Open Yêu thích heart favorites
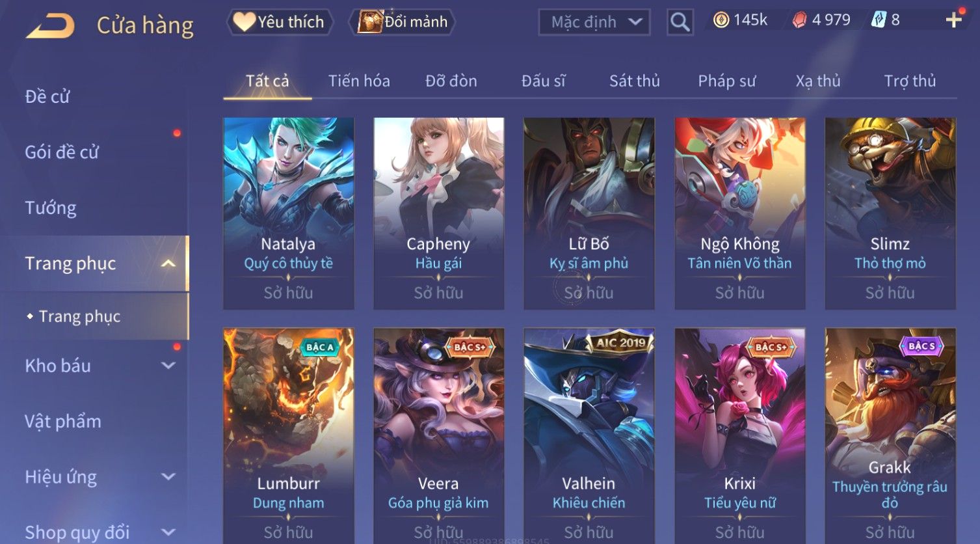The width and height of the screenshot is (980, 544). click(x=280, y=22)
